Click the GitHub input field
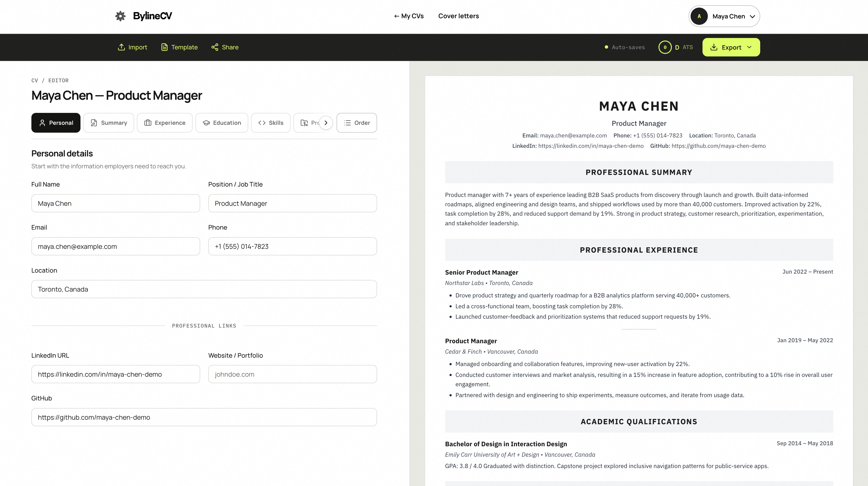This screenshot has width=868, height=486. point(204,417)
